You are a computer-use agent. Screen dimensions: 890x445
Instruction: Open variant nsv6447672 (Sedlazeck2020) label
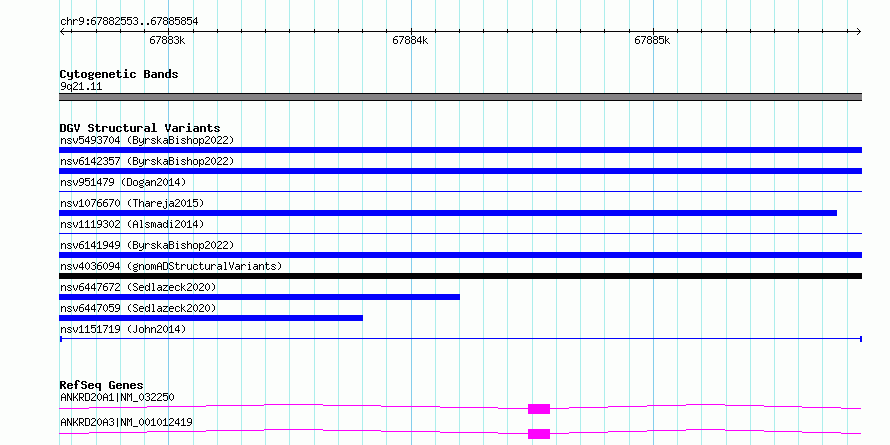coord(138,287)
